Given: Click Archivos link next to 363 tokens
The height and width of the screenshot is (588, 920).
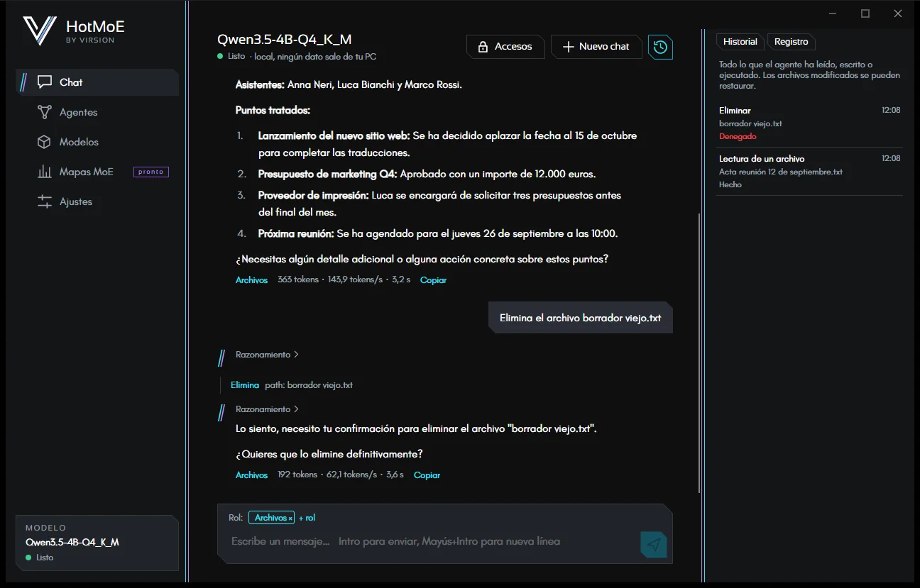Looking at the screenshot, I should (x=251, y=280).
